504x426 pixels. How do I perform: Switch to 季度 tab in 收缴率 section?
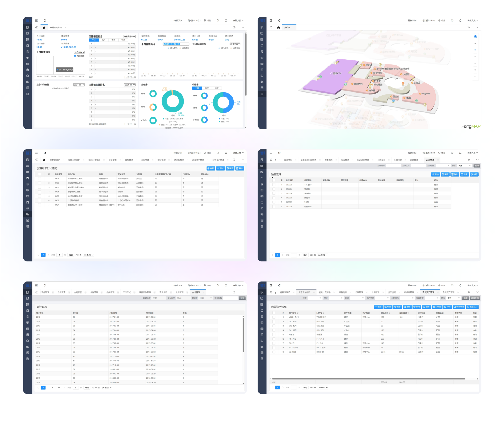point(207,88)
